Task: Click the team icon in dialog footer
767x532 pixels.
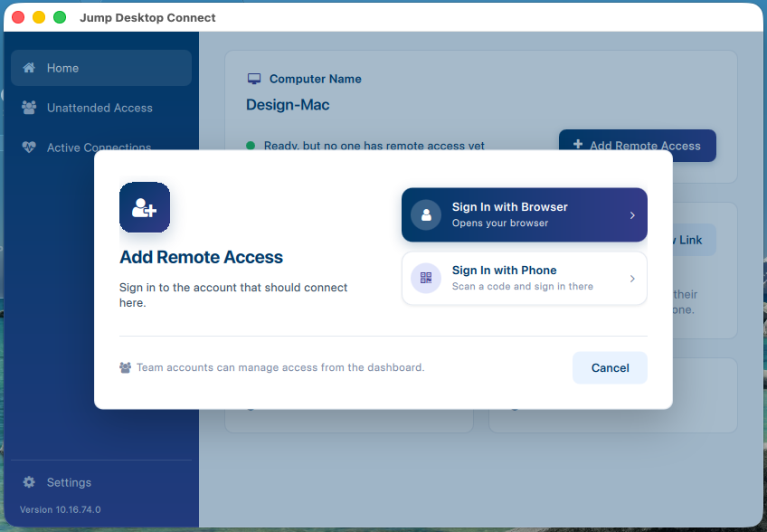Action: [x=125, y=367]
